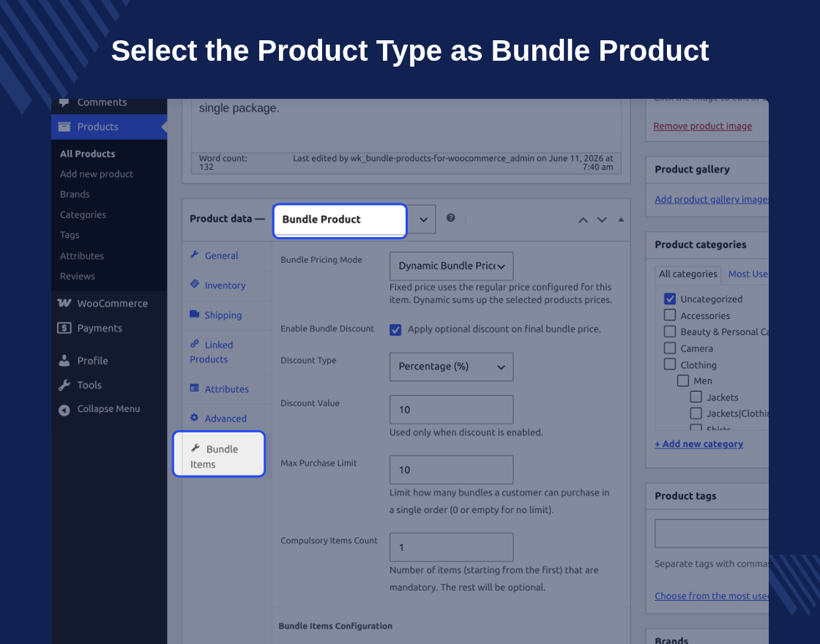Toggle Product data panel with triangle

622,220
